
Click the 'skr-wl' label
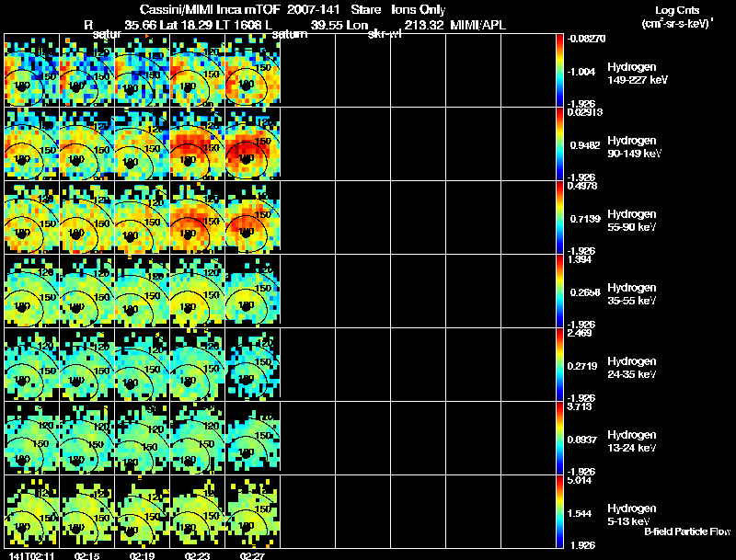click(385, 34)
